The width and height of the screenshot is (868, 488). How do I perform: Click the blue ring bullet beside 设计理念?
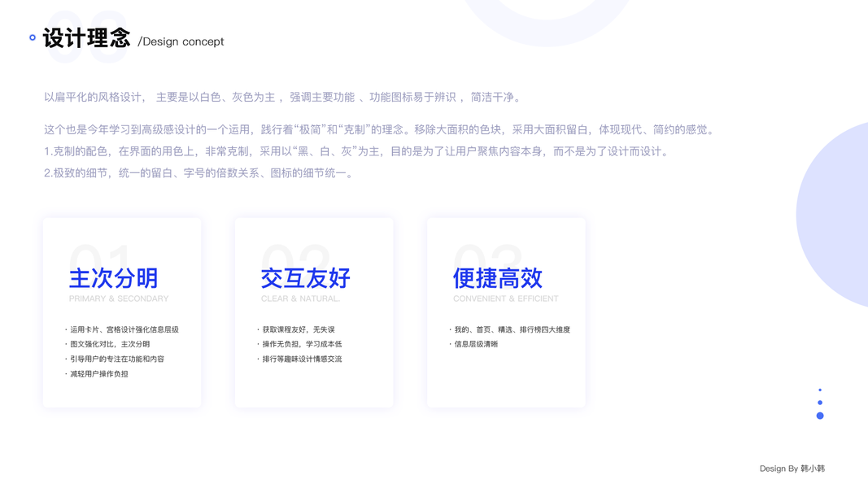(x=33, y=37)
